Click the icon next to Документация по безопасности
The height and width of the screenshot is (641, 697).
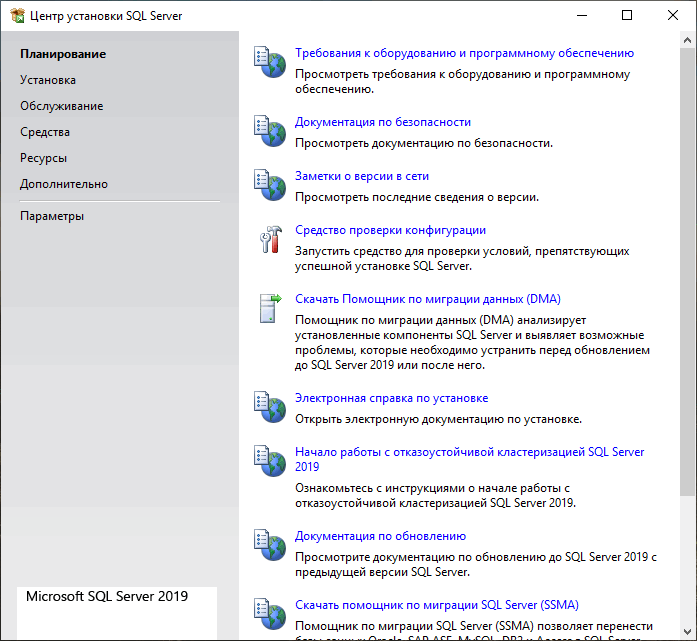[x=269, y=131]
